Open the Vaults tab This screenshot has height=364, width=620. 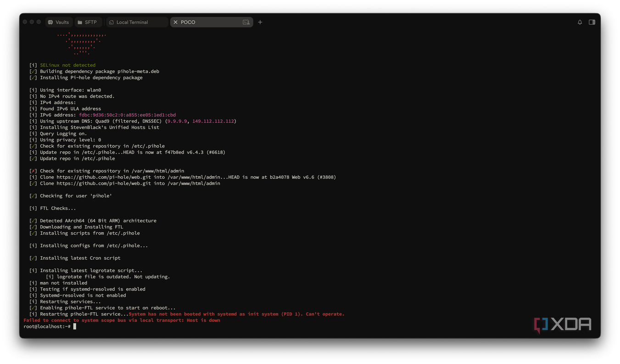click(x=58, y=22)
